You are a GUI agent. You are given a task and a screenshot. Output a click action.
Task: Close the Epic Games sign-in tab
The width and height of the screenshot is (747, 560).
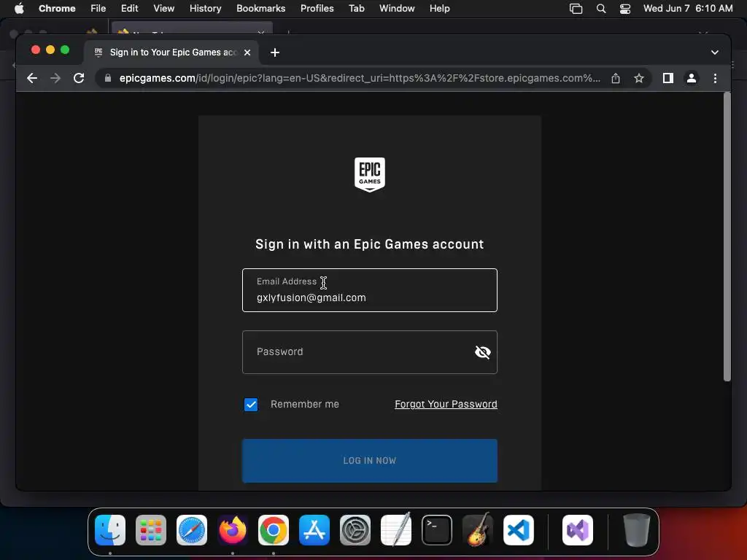pyautogui.click(x=247, y=52)
